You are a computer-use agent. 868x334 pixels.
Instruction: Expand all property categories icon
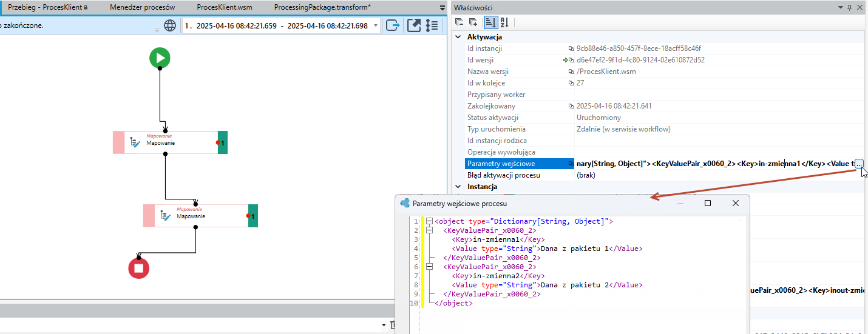(x=473, y=22)
